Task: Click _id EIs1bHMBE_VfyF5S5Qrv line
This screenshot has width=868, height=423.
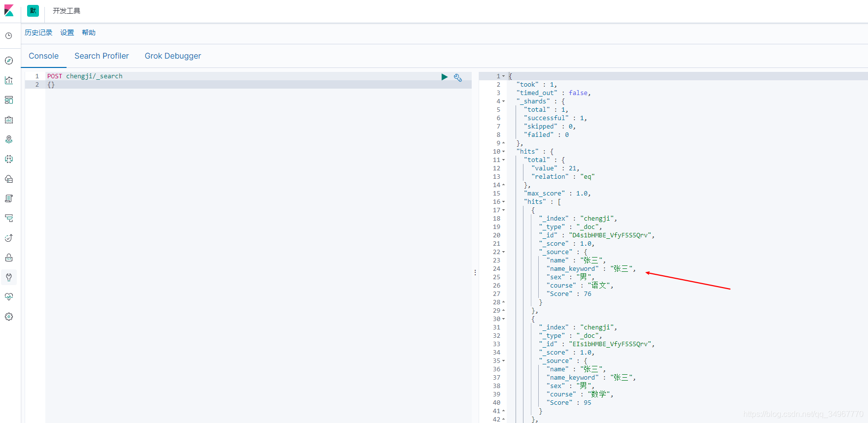Action: 597,344
